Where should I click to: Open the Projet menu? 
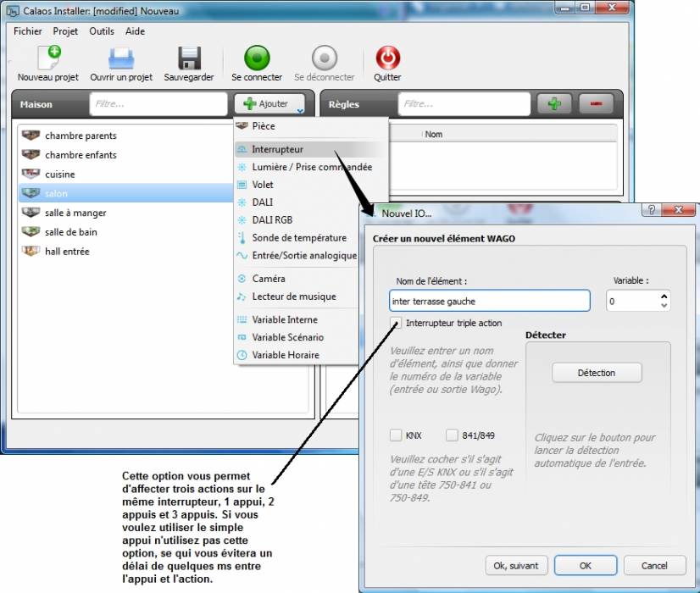coord(65,31)
